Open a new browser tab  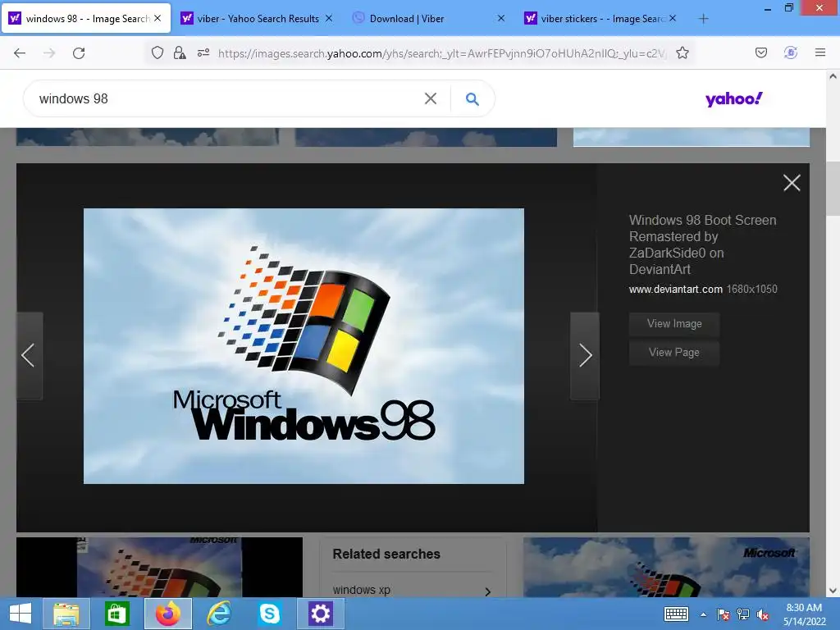pyautogui.click(x=703, y=19)
